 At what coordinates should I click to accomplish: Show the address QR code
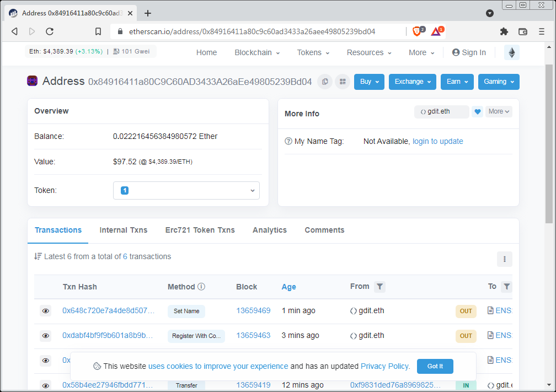[343, 82]
